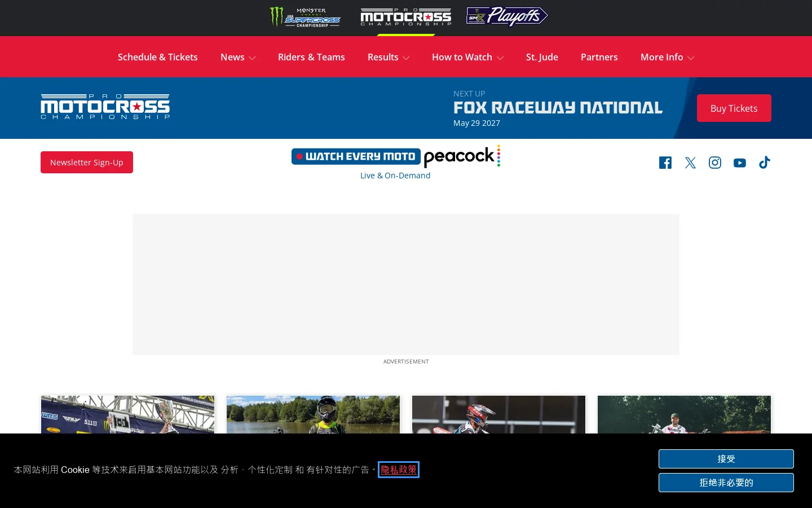Open the rider in white jersey thumbnail
Image resolution: width=812 pixels, height=508 pixels.
pyautogui.click(x=684, y=414)
